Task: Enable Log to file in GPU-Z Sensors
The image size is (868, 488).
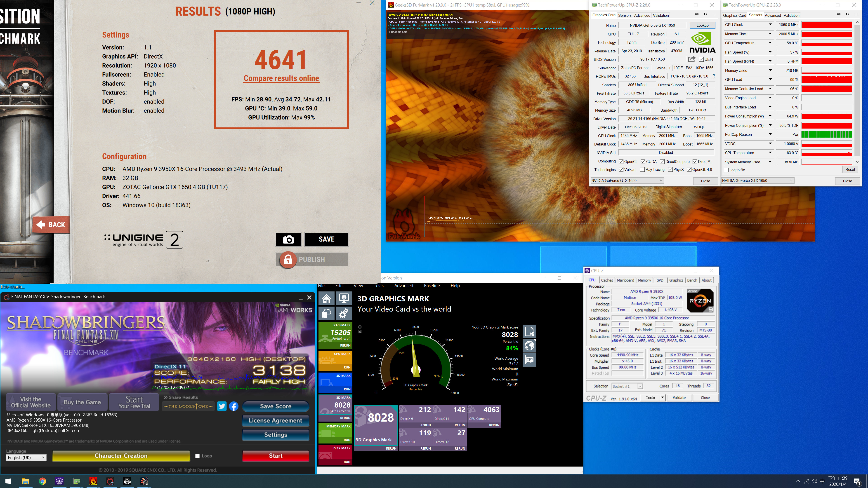Action: point(726,170)
